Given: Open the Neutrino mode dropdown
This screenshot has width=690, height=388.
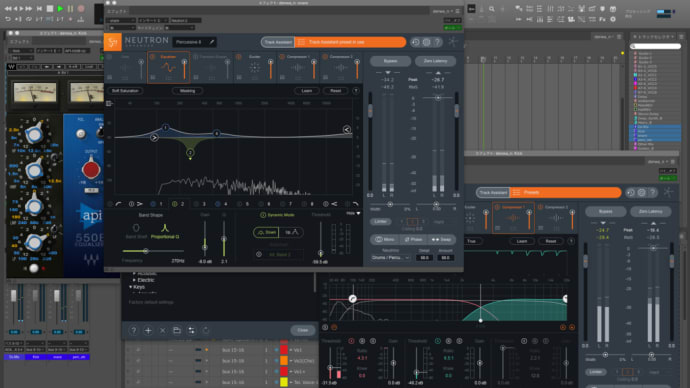Looking at the screenshot, I should pyautogui.click(x=390, y=257).
